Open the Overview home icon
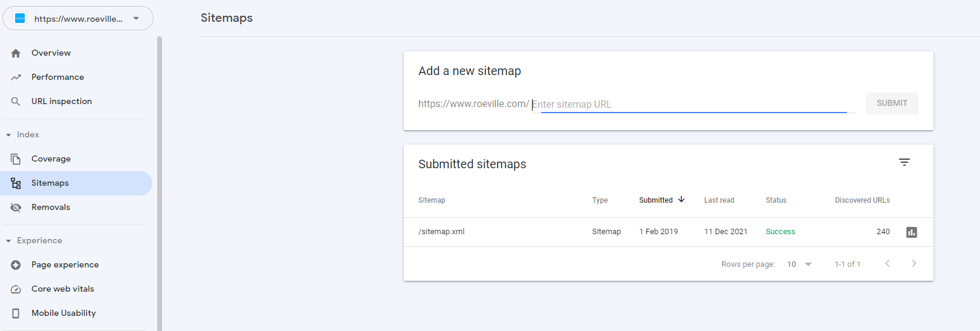The height and width of the screenshot is (331, 980). click(x=16, y=53)
